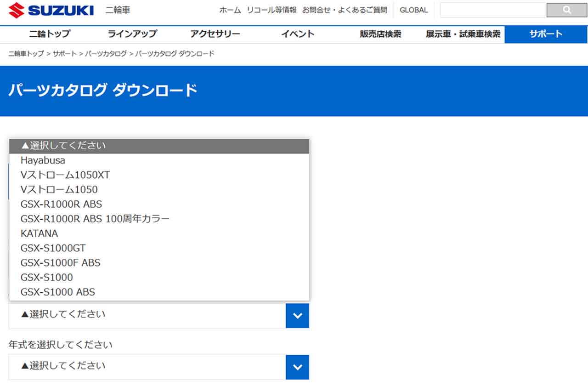Screen dimensions: 588x392
Task: Expand the 年式 dropdown arrow
Action: [297, 367]
